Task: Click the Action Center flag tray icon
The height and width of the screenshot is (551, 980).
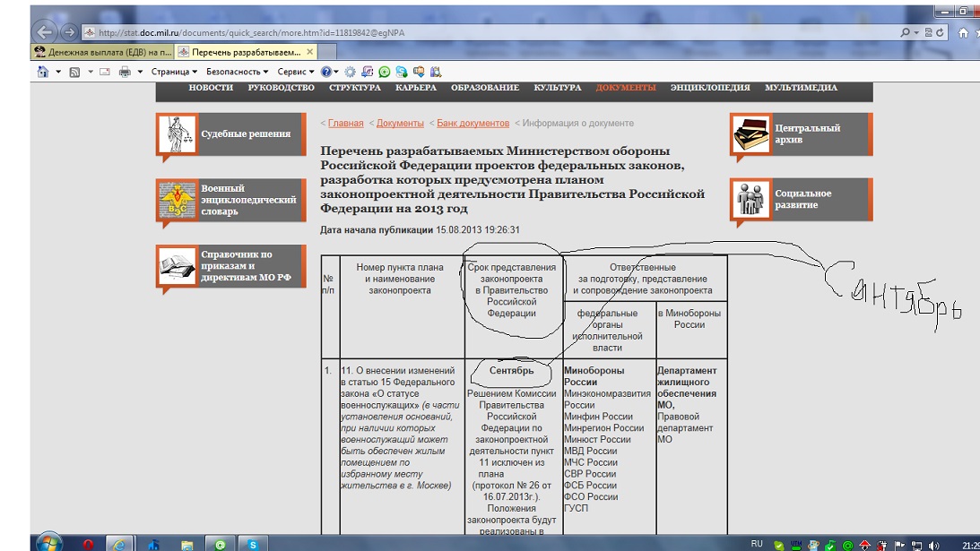Action: (x=899, y=546)
